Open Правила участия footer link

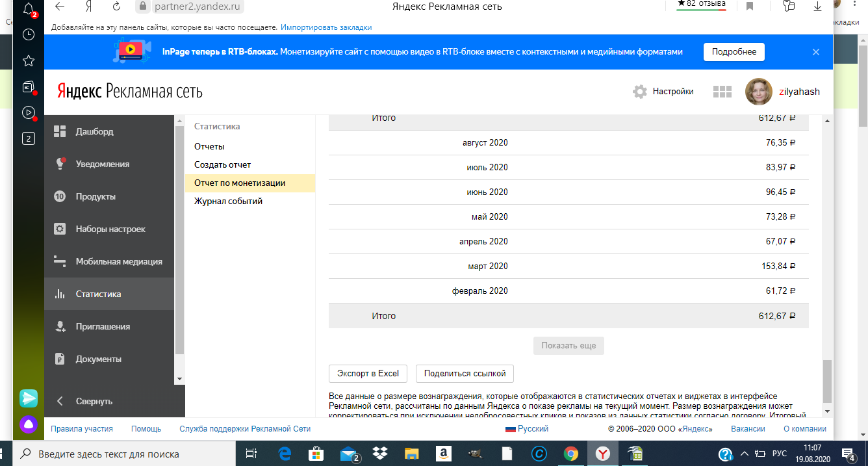(82, 429)
